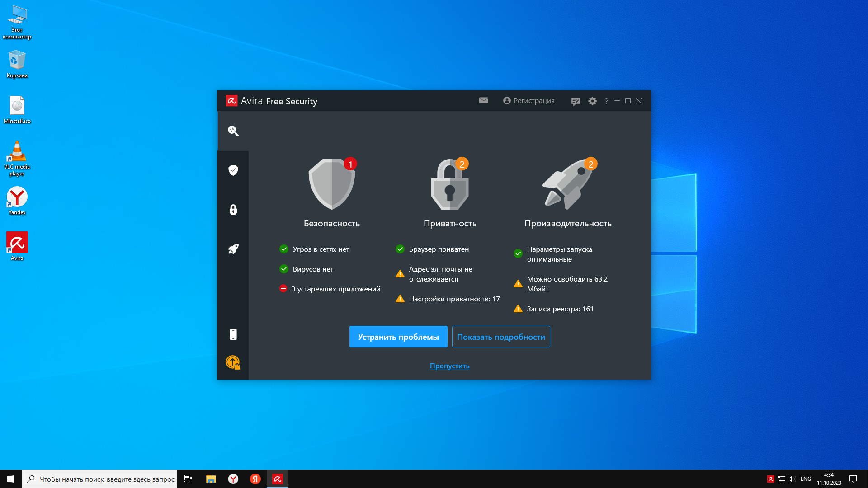868x488 pixels.
Task: Click Показать подробности button
Action: [501, 337]
